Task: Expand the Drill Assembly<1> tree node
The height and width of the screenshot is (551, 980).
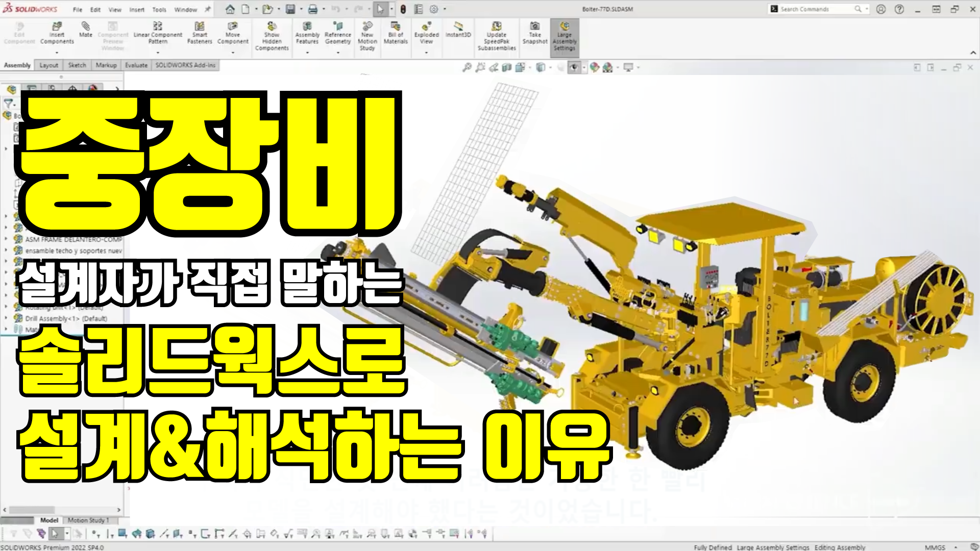Action: click(6, 318)
